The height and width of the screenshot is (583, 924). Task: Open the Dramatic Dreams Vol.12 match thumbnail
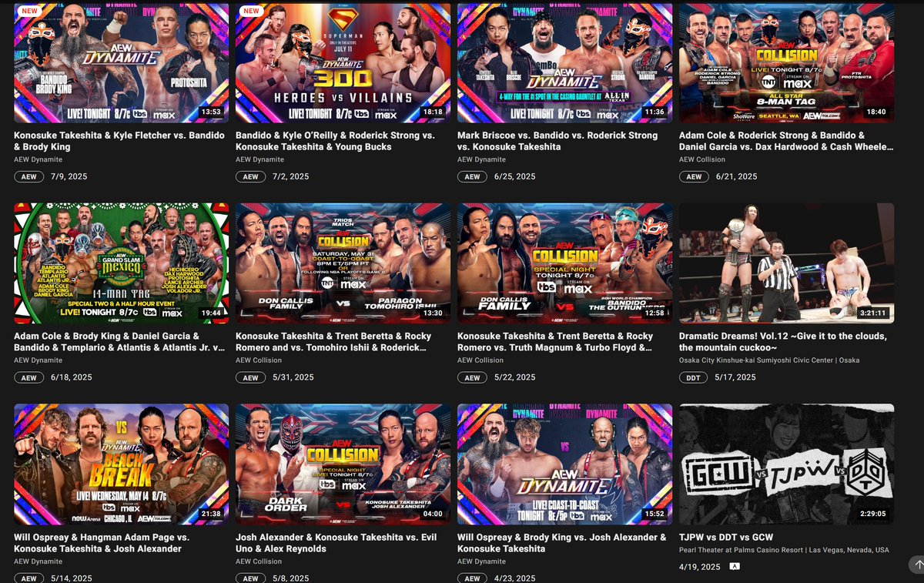pos(786,263)
